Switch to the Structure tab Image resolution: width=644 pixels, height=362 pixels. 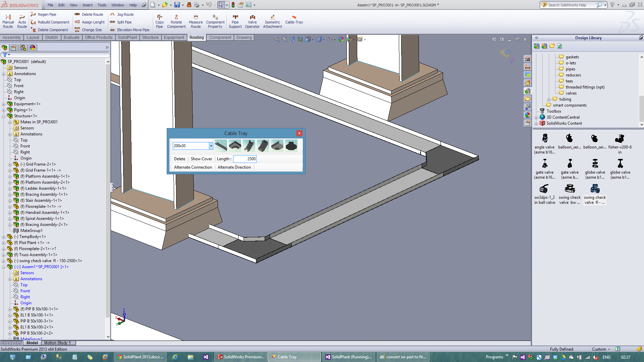tap(150, 38)
